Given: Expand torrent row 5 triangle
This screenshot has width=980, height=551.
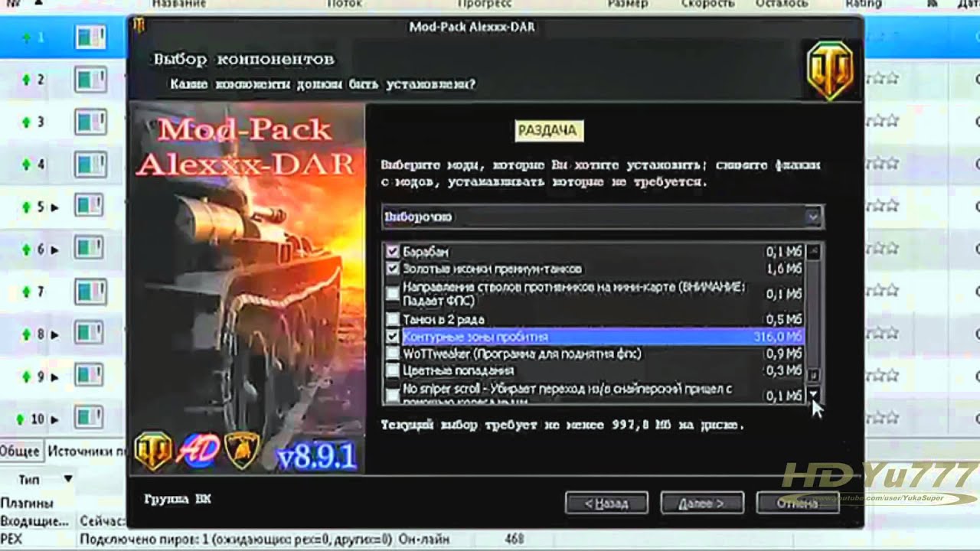Looking at the screenshot, I should point(54,207).
